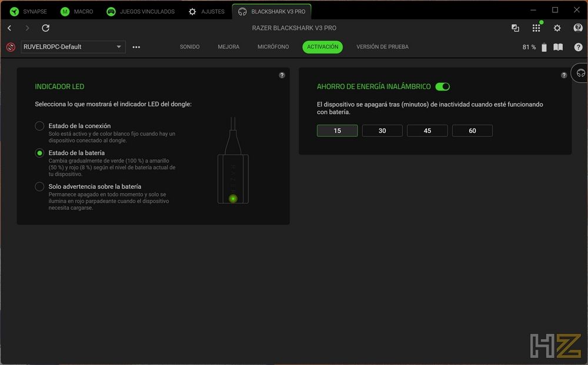Go back with the left arrow
Screen dimensions: 588x365
(10, 28)
